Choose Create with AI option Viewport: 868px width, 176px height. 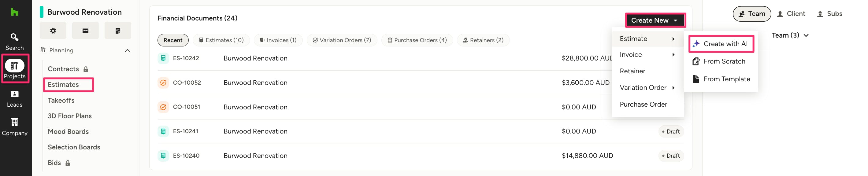pyautogui.click(x=721, y=44)
